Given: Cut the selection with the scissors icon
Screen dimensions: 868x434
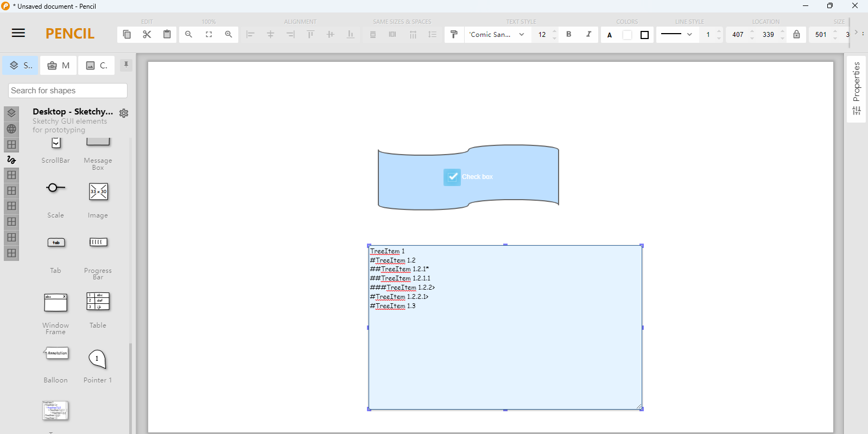Looking at the screenshot, I should 147,34.
